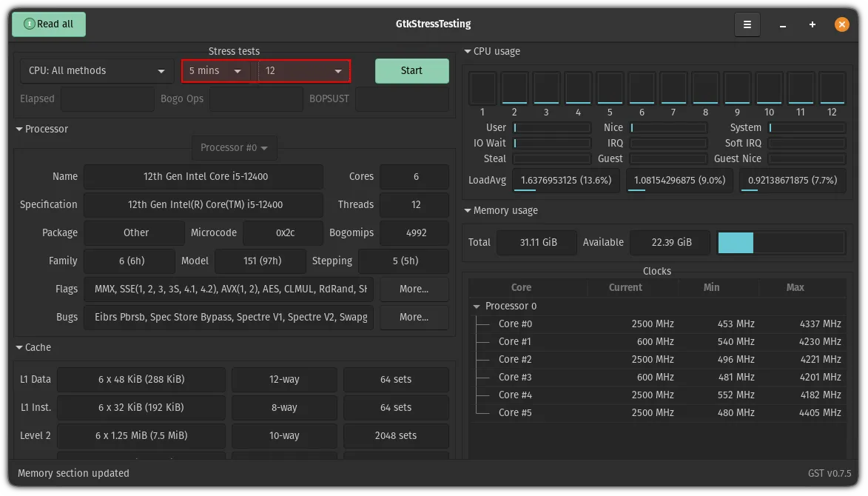This screenshot has width=868, height=496.
Task: Click the processor Name field
Action: (x=203, y=177)
